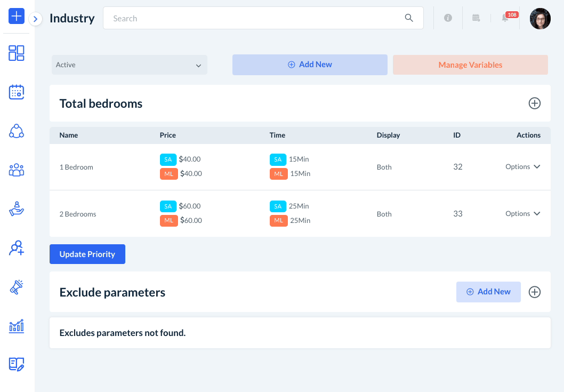Click the Display column header

coord(388,135)
